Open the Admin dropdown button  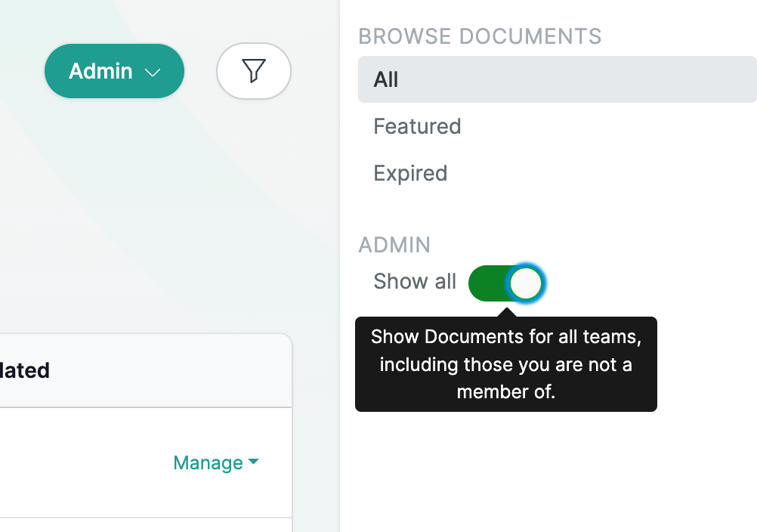114,71
